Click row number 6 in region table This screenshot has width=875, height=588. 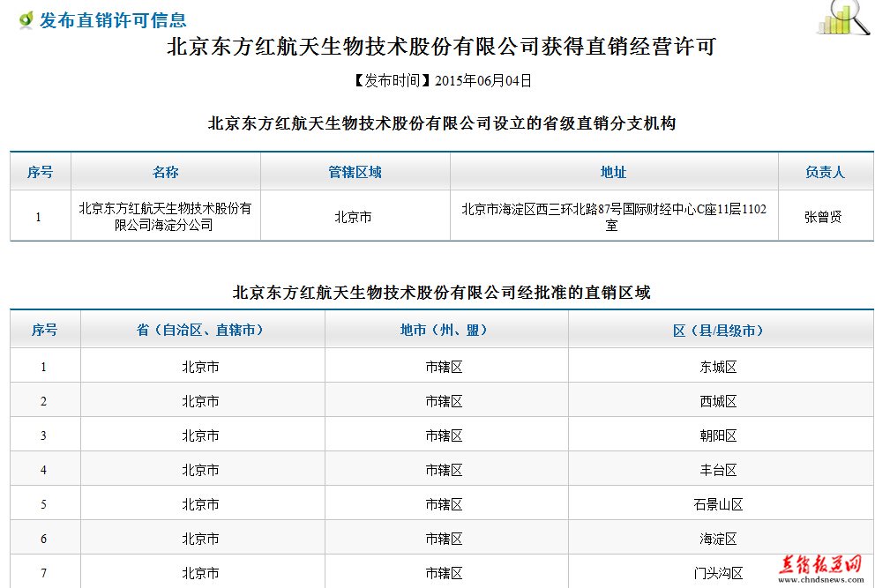pyautogui.click(x=43, y=539)
